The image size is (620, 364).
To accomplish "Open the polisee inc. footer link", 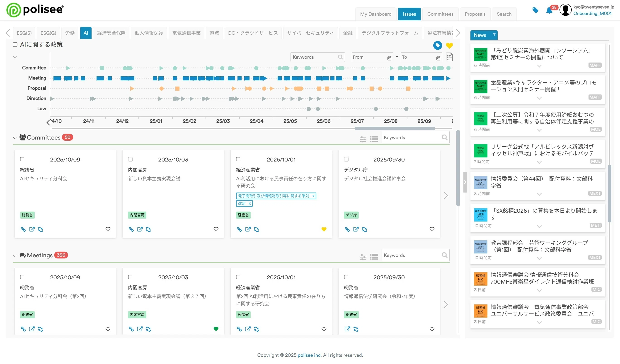I will [x=309, y=355].
